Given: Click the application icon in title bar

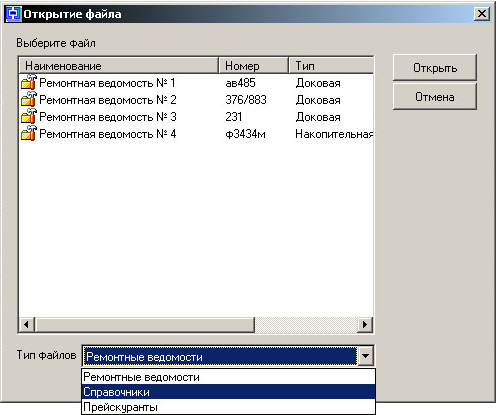Looking at the screenshot, I should pos(14,14).
